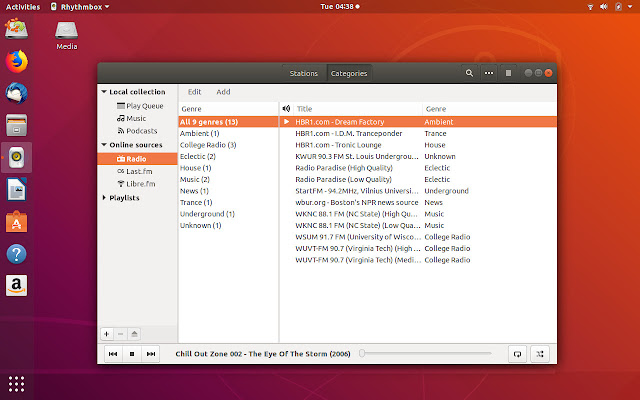The image size is (640, 400).
Task: Collapse the Local collection section
Action: [x=104, y=92]
